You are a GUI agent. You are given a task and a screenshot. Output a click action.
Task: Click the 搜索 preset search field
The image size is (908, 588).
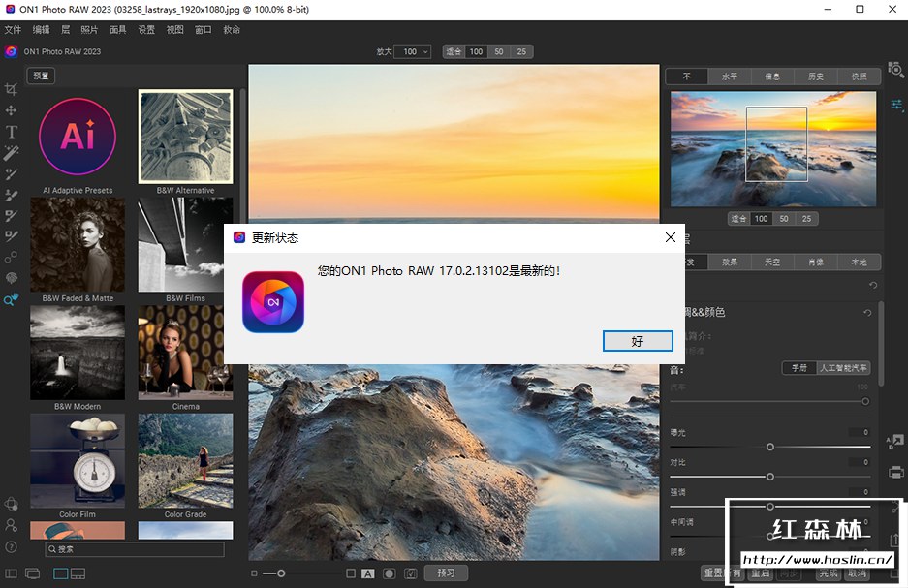[136, 549]
